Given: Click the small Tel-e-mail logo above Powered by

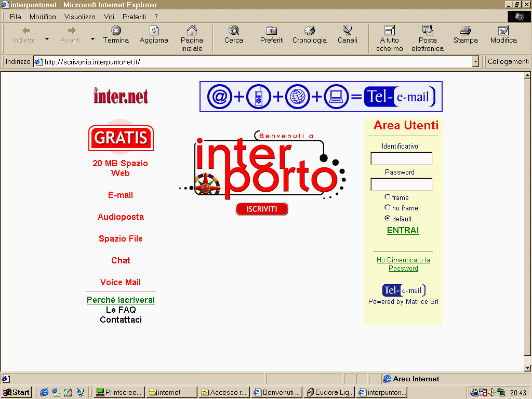Looking at the screenshot, I should (x=404, y=290).
